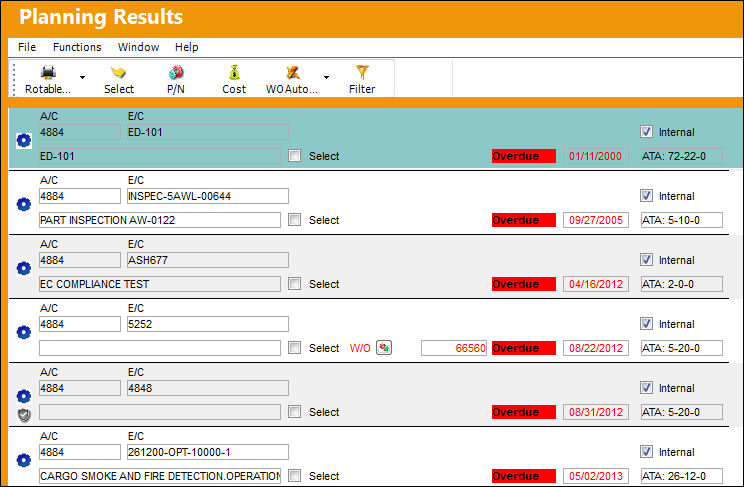Screen dimensions: 744x487
Task: Click the Rotable printer toolbar icon
Action: click(x=48, y=73)
